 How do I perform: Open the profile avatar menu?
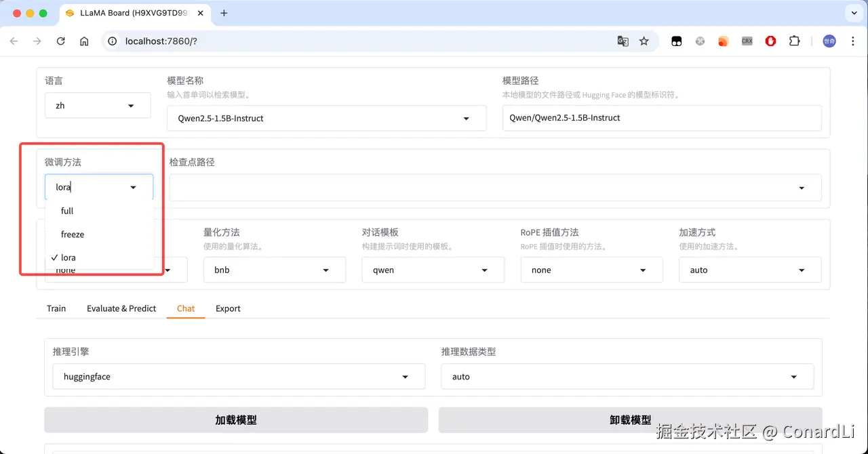pos(829,41)
